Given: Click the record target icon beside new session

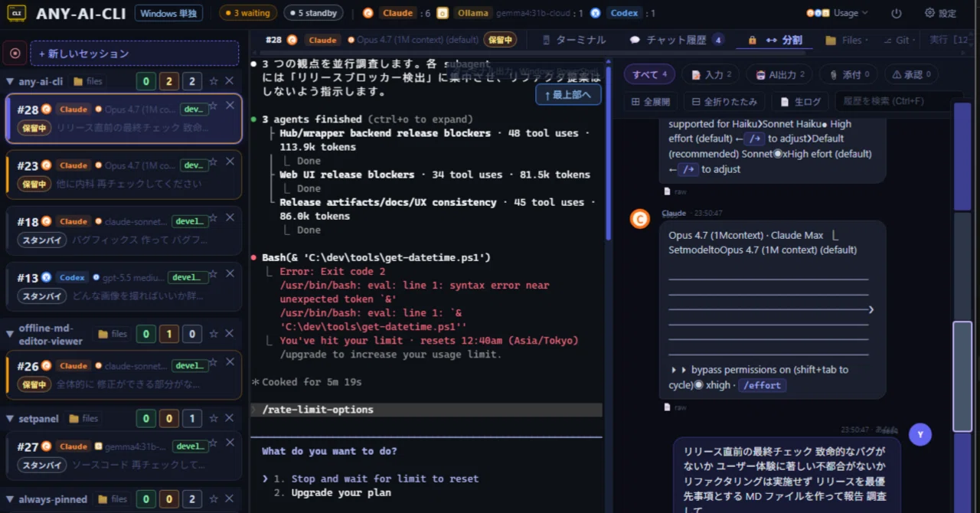Looking at the screenshot, I should pos(15,54).
